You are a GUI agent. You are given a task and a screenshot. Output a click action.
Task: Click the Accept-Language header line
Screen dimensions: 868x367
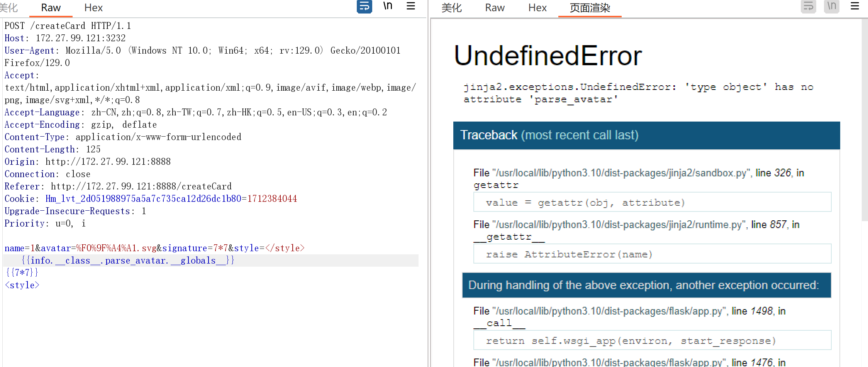(195, 112)
